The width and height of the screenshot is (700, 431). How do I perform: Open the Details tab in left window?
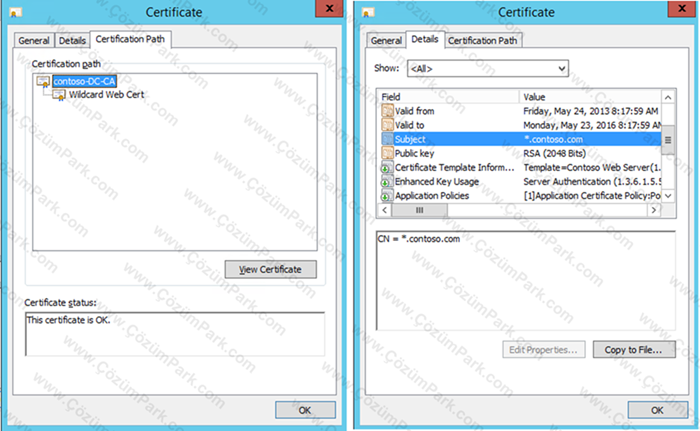[72, 41]
